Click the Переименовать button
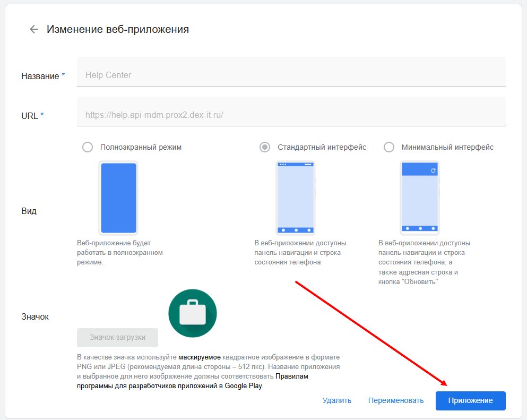Screen dimensions: 527x420 click(396, 400)
